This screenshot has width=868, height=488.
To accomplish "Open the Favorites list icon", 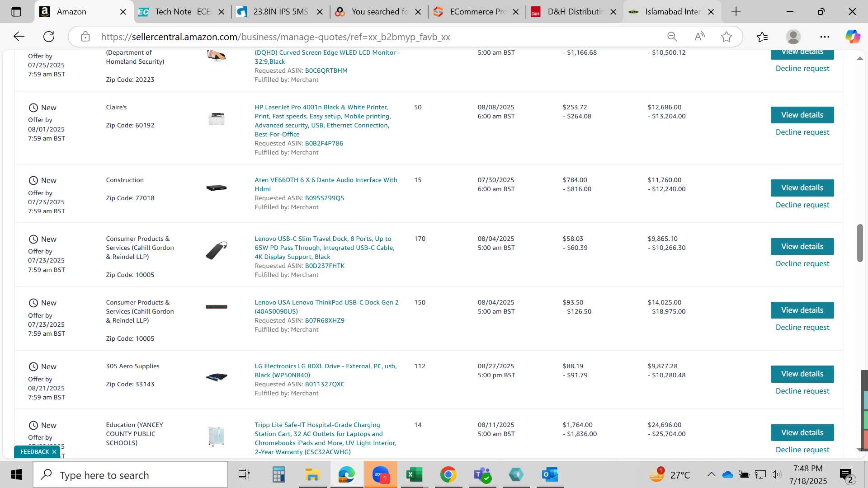I will click(762, 37).
